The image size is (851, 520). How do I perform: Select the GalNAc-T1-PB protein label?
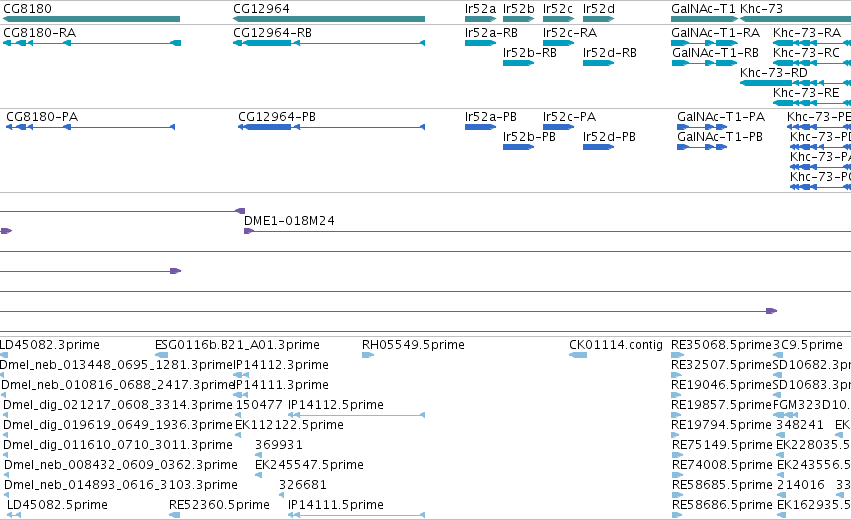click(x=720, y=137)
